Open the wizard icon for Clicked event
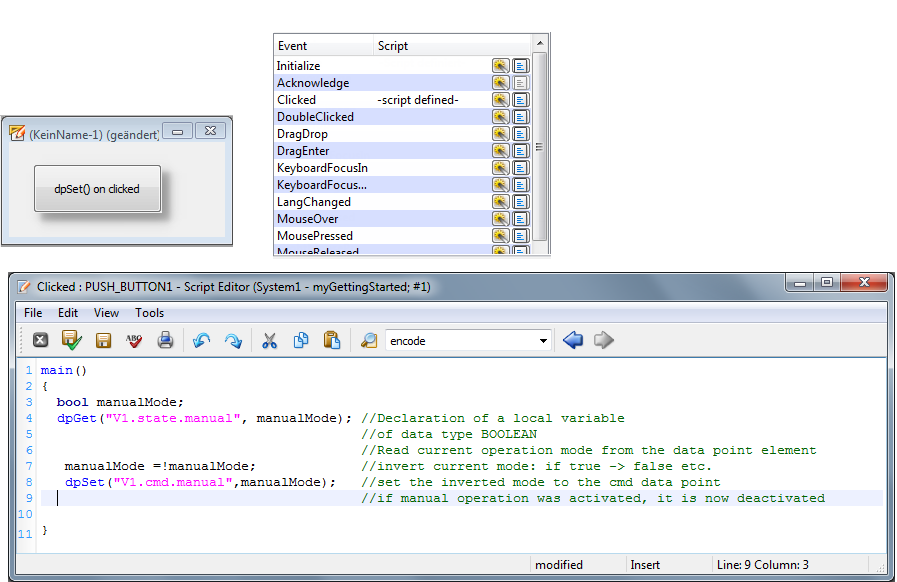Image resolution: width=897 pixels, height=582 pixels. tap(501, 100)
